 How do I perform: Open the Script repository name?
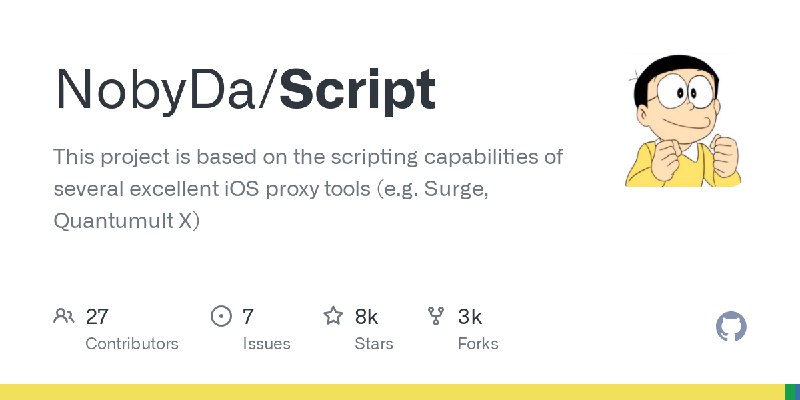358,91
